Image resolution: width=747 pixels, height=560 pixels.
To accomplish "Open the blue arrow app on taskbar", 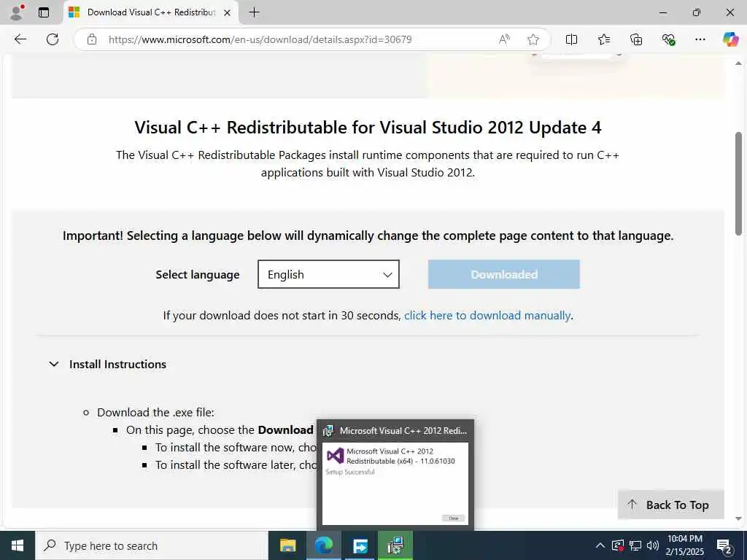I will point(360,545).
